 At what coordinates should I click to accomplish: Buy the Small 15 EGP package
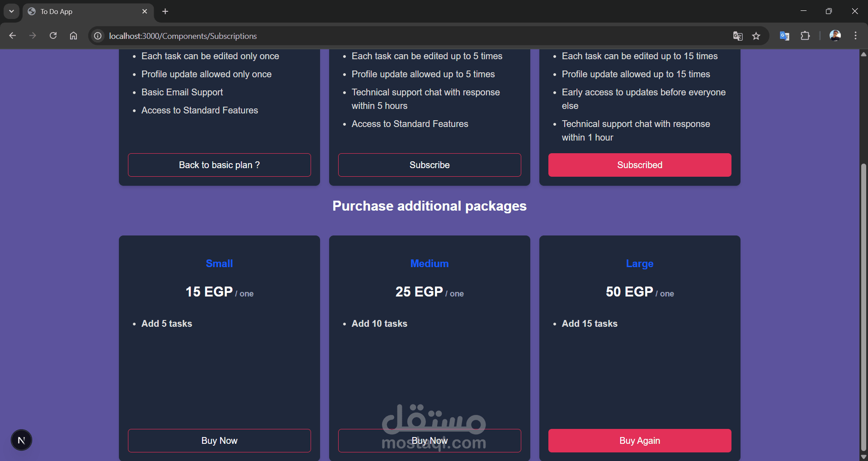[x=219, y=441]
